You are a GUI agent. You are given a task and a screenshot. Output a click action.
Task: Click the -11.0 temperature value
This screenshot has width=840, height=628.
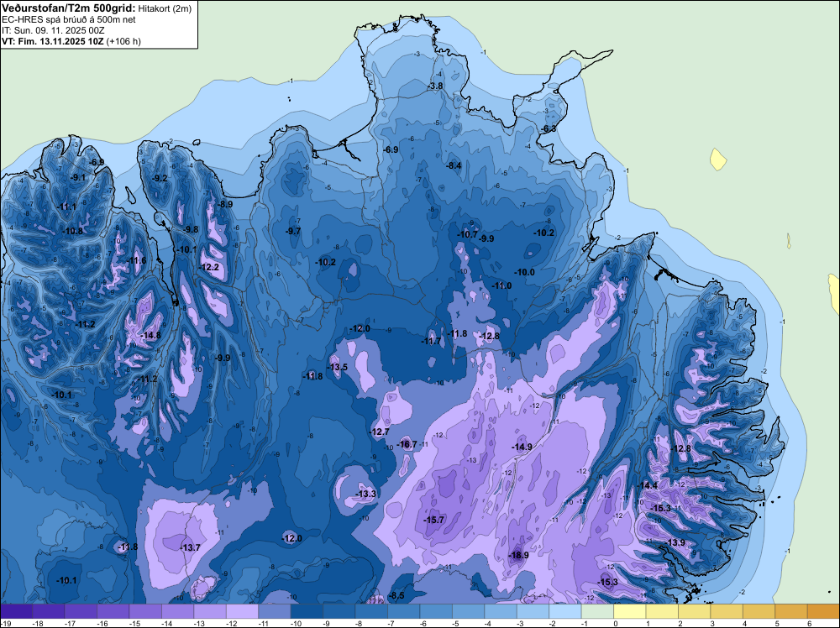pos(502,286)
